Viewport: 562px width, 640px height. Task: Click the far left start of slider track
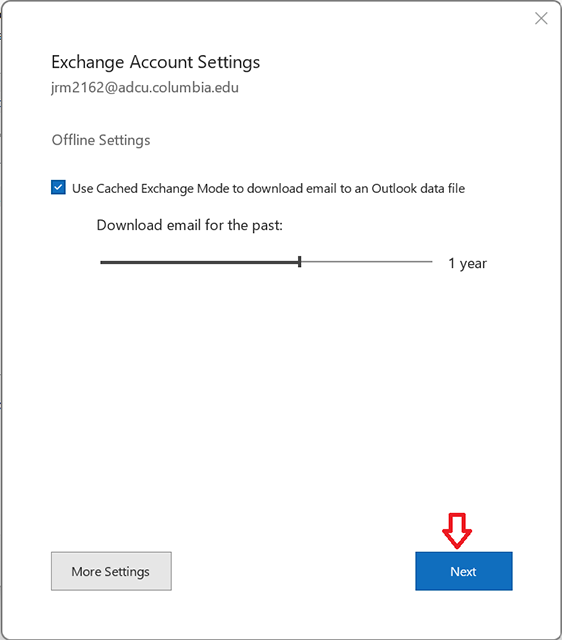pos(102,262)
